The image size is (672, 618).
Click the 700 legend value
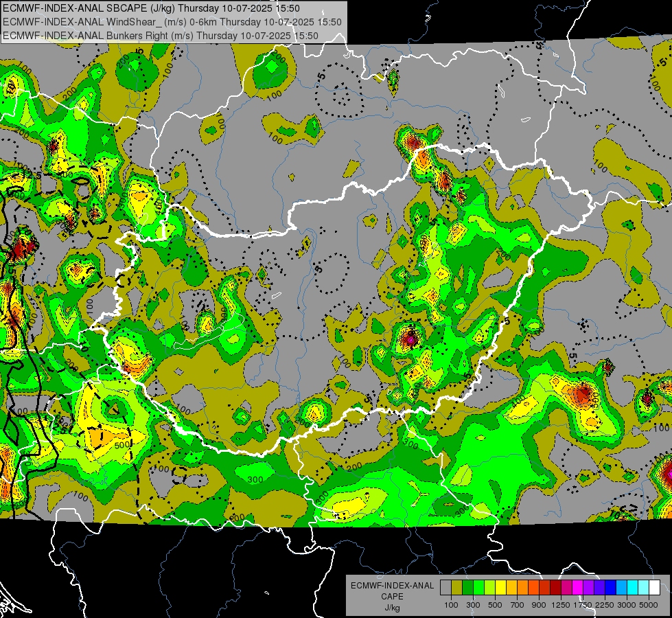pyautogui.click(x=518, y=605)
